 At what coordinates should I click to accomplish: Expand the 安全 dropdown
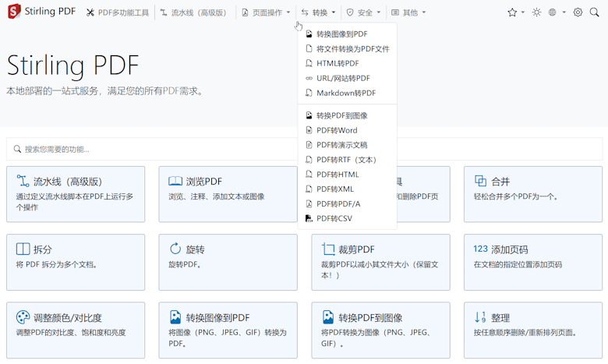(363, 12)
